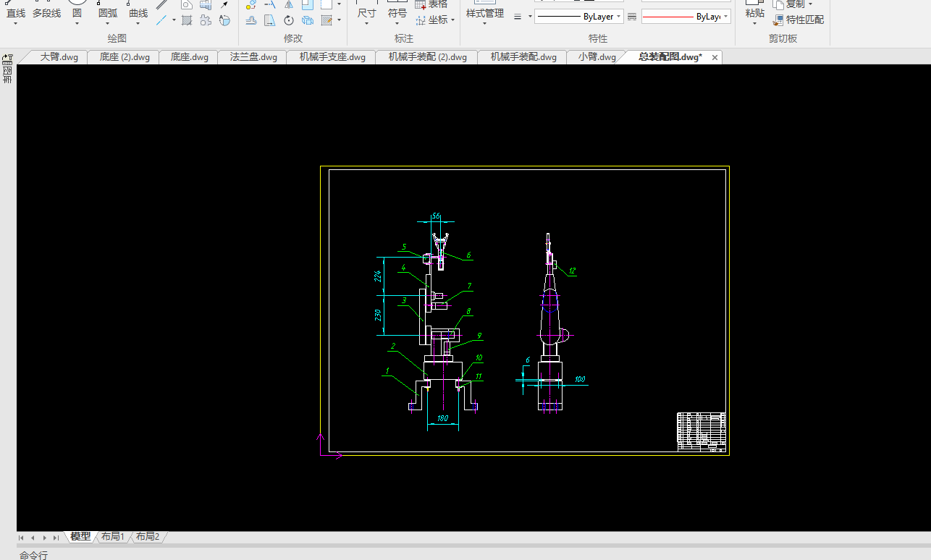
Task: Click the 命令行 command line area
Action: tap(33, 555)
